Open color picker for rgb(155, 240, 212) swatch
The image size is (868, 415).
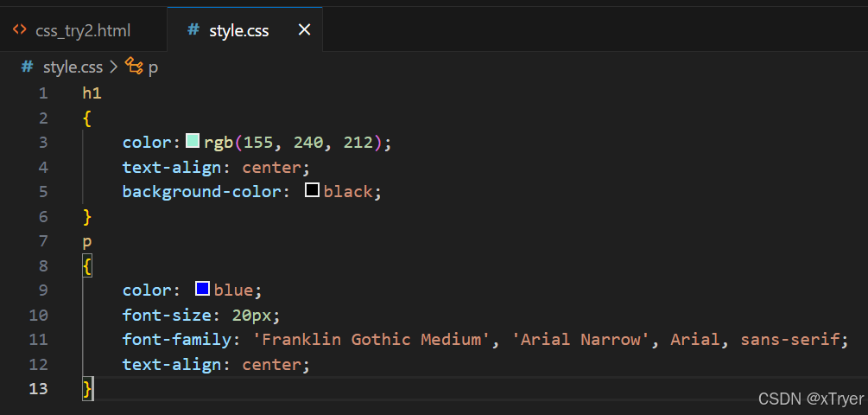pyautogui.click(x=193, y=141)
